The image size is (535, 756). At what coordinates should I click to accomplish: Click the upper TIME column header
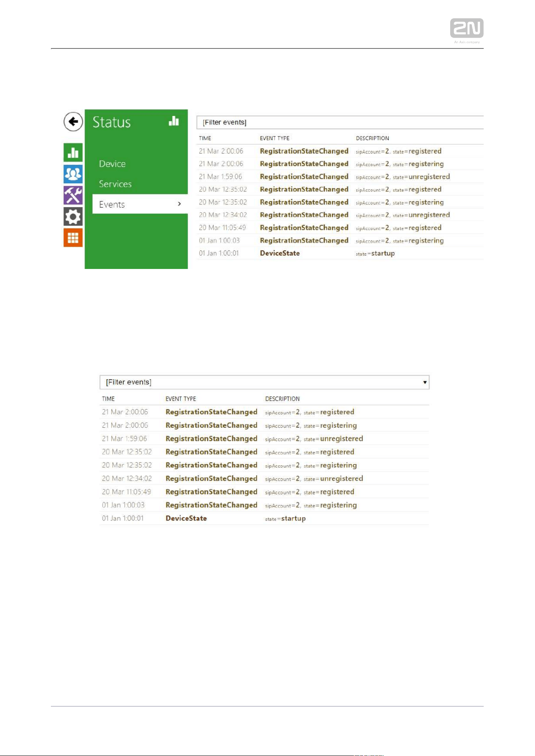pos(205,138)
